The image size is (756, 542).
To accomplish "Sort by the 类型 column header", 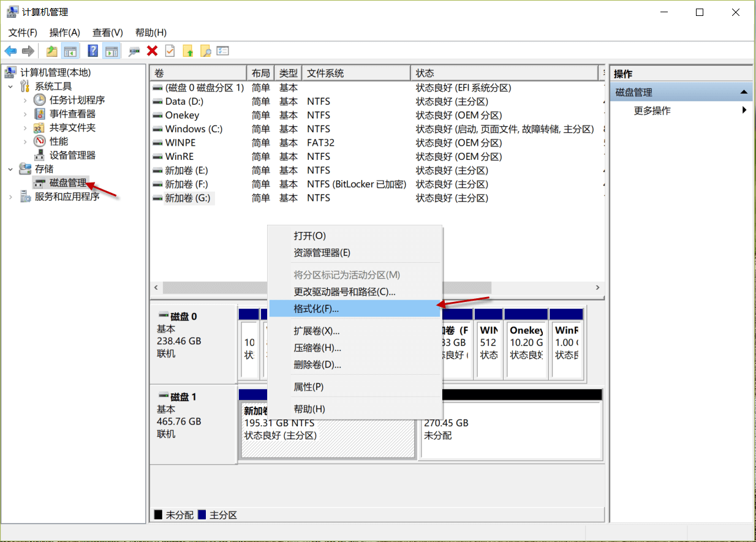I will point(288,73).
